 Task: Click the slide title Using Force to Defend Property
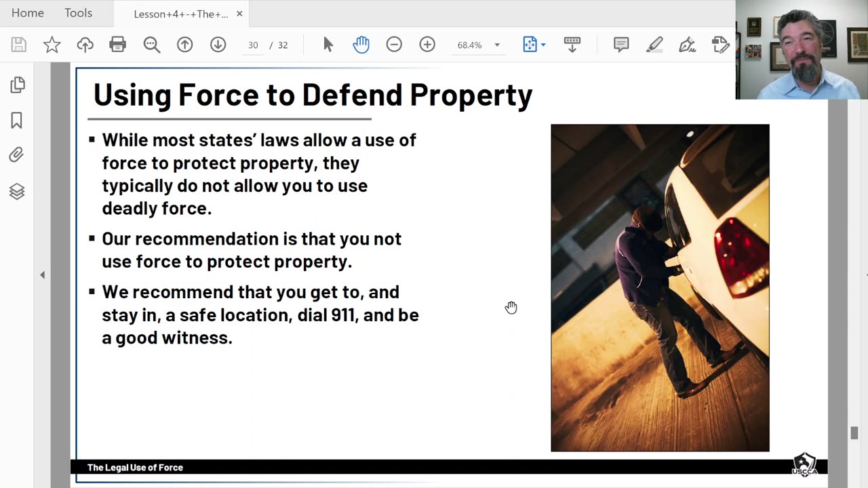[313, 94]
